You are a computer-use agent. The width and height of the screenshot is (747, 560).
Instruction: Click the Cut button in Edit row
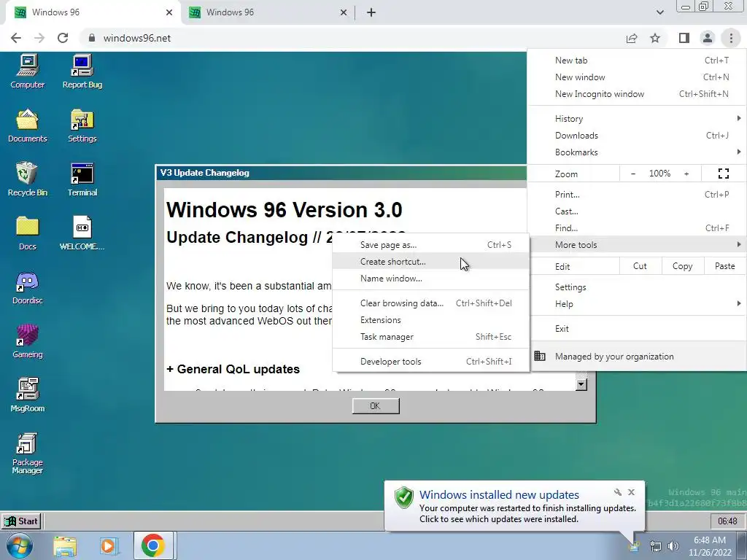(640, 266)
